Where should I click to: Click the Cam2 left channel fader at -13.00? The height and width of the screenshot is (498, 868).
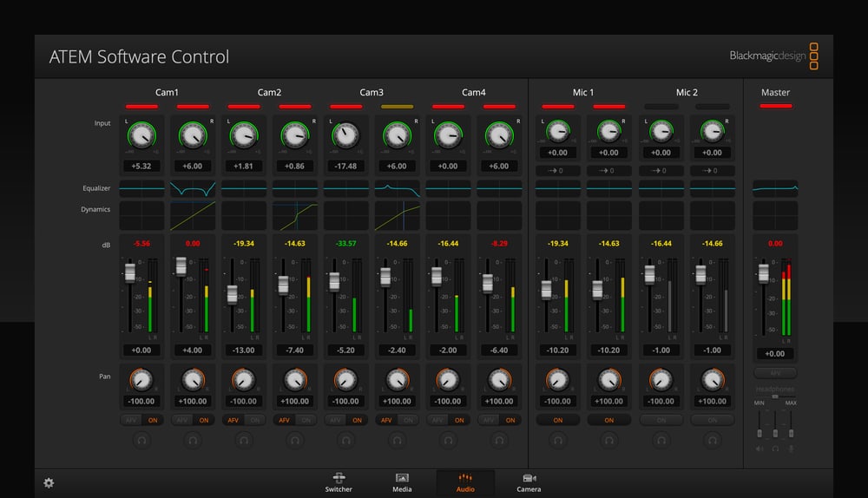[x=233, y=294]
